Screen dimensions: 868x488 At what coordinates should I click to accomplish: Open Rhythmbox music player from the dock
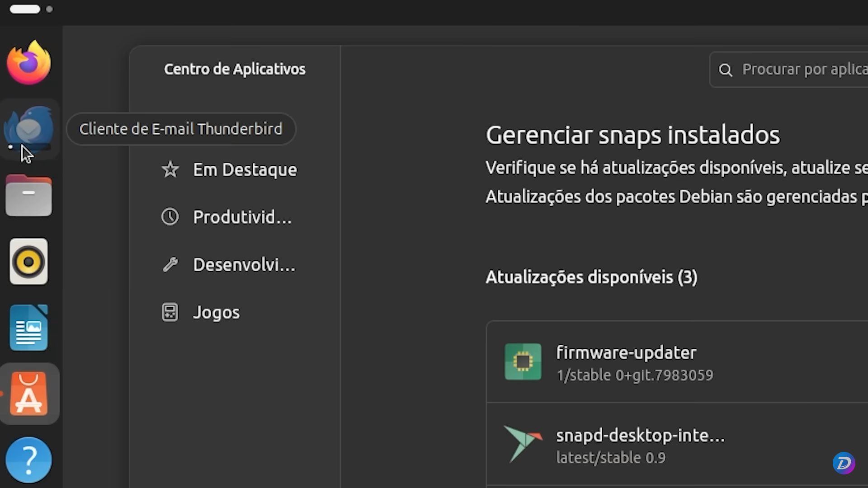point(28,261)
